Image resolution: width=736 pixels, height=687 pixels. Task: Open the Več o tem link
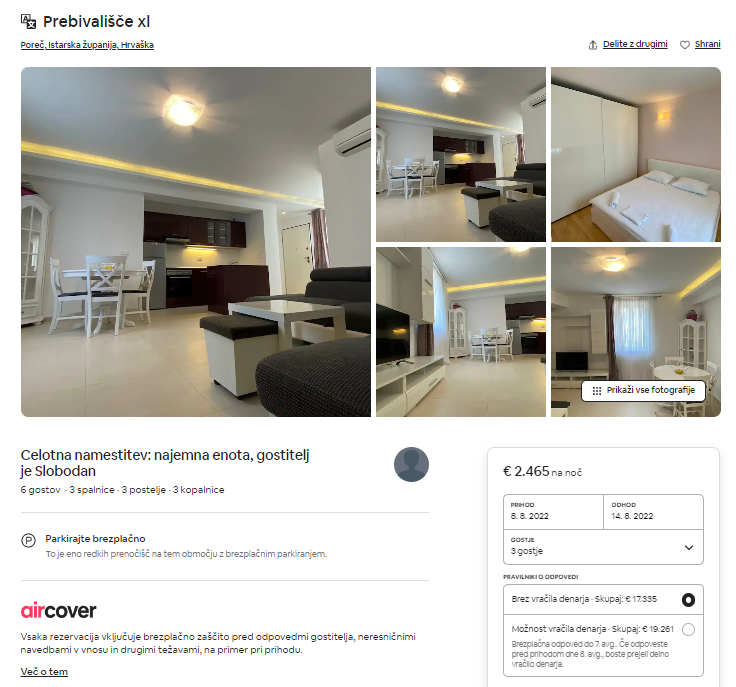44,672
